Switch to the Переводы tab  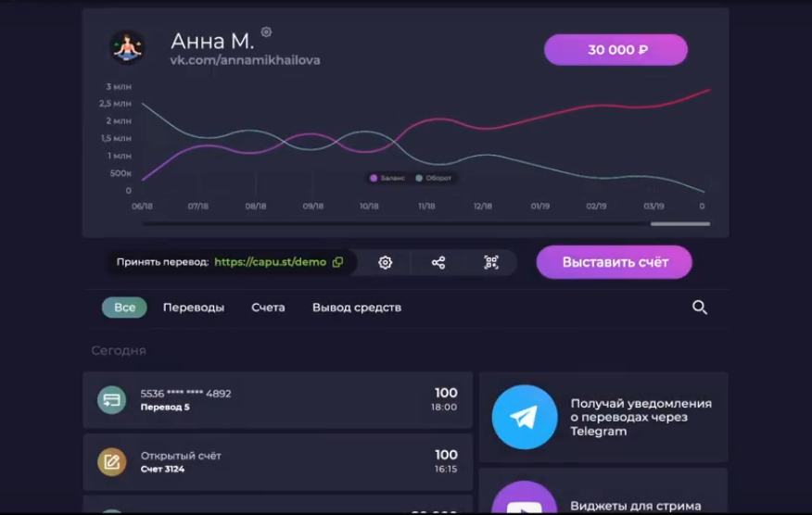click(x=194, y=308)
